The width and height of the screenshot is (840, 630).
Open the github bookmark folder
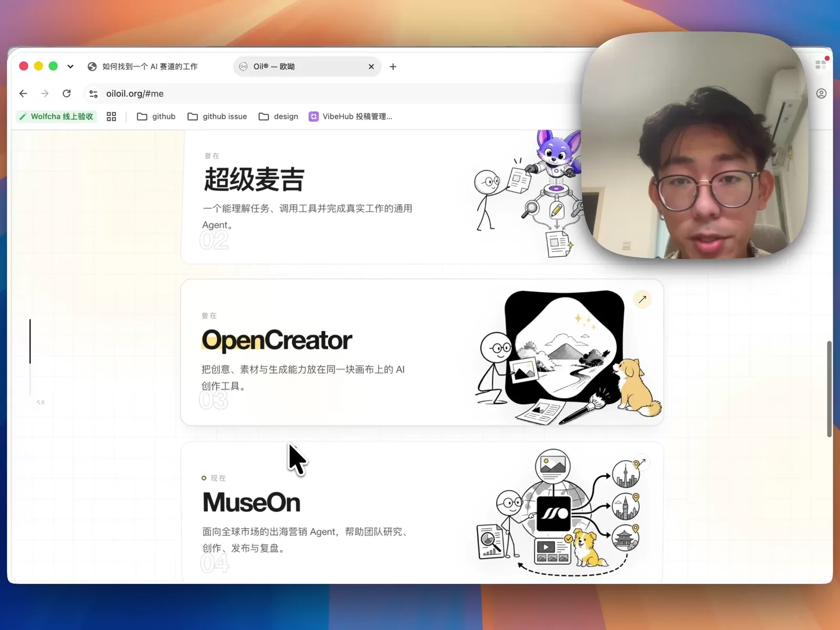point(156,117)
